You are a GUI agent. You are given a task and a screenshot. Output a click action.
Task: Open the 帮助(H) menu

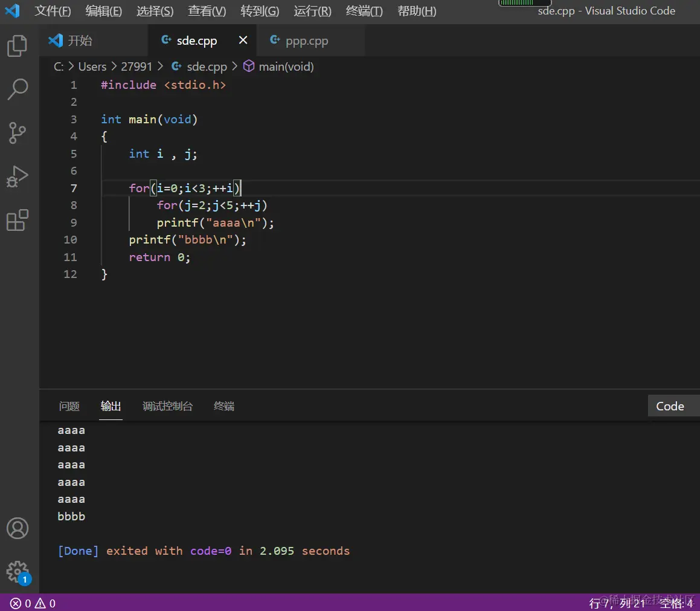click(x=417, y=11)
